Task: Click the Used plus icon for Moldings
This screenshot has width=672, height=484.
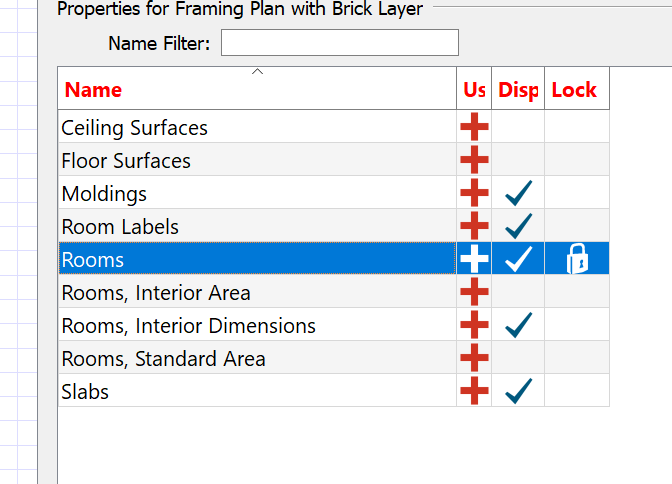Action: click(x=474, y=192)
